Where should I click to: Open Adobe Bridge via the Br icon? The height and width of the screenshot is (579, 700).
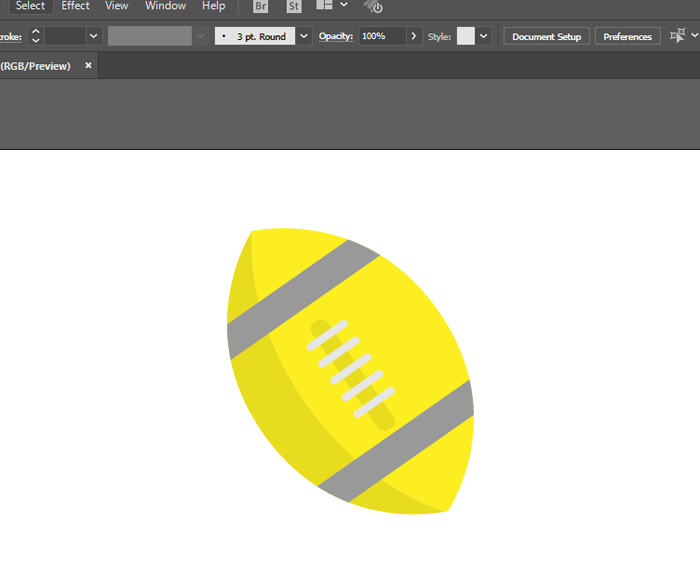261,6
